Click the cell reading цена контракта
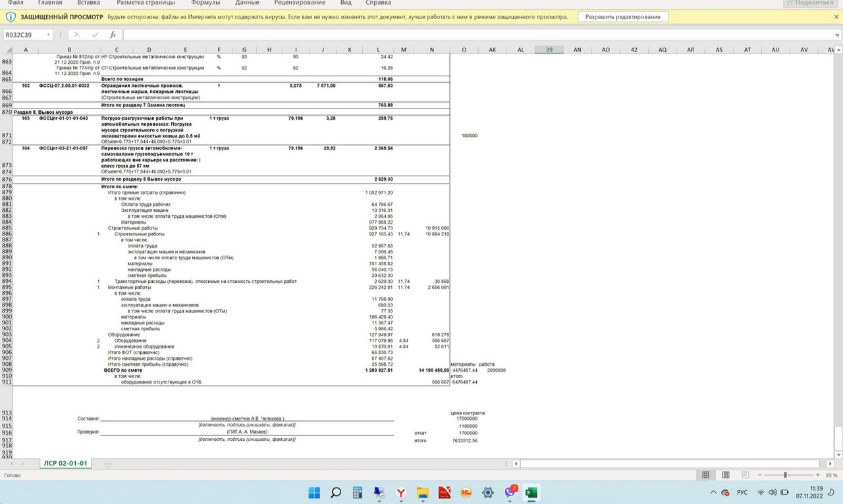 (468, 413)
